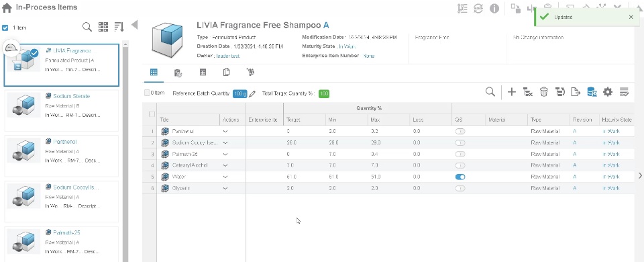Expand Actions dropdown for Panthenol row
The image size is (644, 262).
coord(225,132)
